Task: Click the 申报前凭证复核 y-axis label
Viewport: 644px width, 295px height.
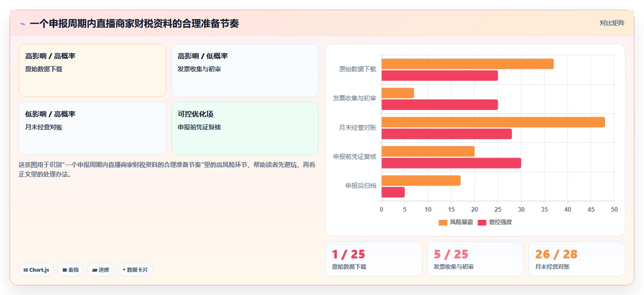Action: pos(354,157)
